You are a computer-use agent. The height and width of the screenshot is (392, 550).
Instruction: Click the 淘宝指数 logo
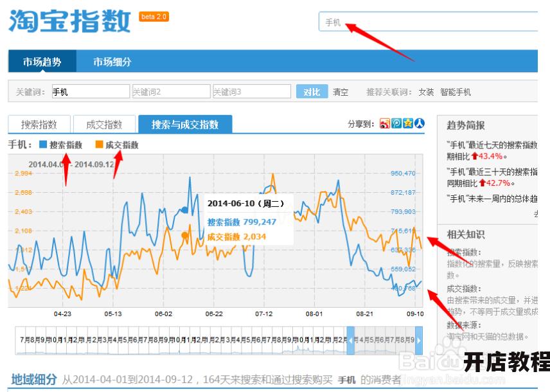[69, 21]
